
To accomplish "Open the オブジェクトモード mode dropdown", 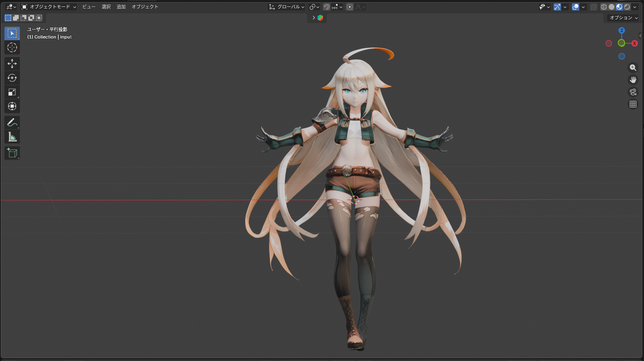I will [x=49, y=7].
